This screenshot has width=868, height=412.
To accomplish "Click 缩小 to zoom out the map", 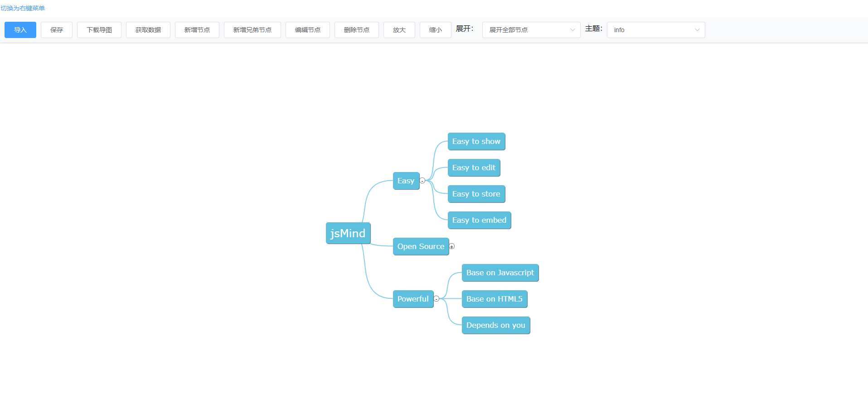I will click(x=435, y=29).
